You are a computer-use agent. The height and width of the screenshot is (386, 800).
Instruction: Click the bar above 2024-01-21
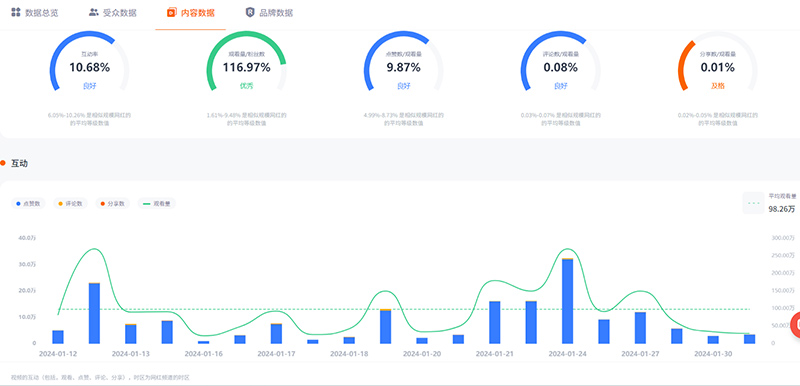tap(494, 322)
